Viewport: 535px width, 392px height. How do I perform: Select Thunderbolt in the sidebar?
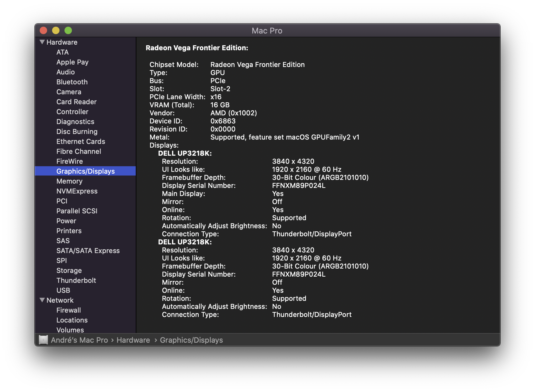click(x=76, y=280)
